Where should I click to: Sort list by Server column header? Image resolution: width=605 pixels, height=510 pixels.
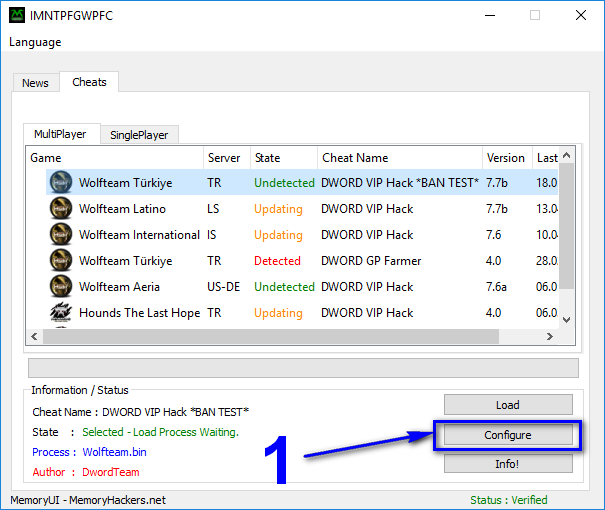[227, 157]
